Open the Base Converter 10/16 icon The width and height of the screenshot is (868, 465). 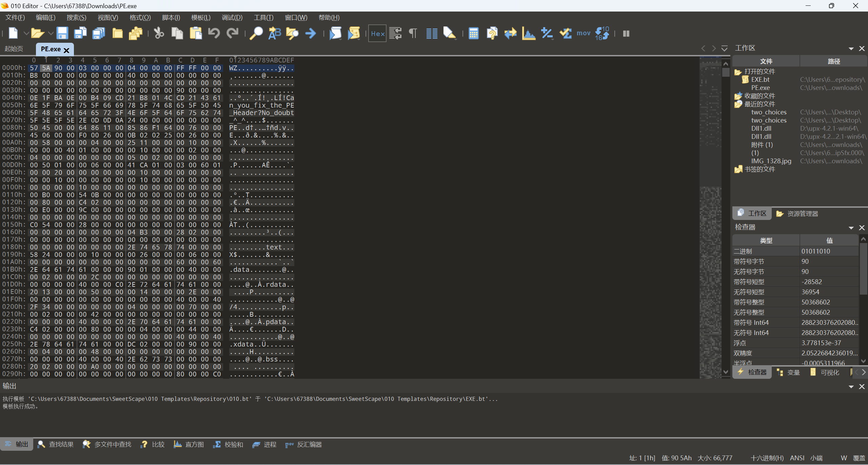coord(602,33)
